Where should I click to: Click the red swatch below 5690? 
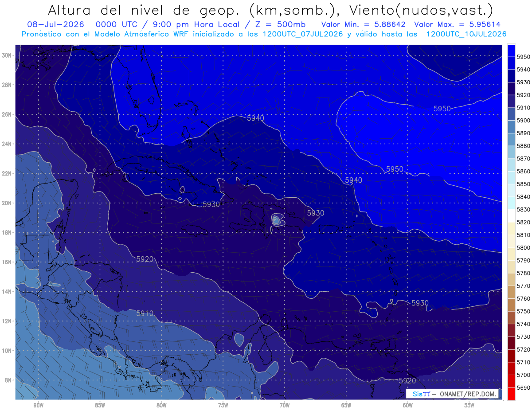coord(511,394)
